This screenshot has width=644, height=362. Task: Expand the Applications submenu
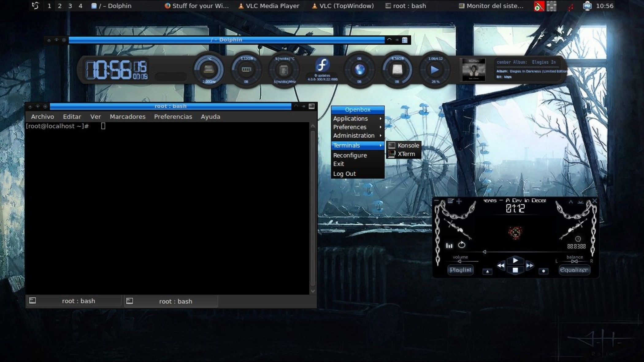(x=358, y=118)
